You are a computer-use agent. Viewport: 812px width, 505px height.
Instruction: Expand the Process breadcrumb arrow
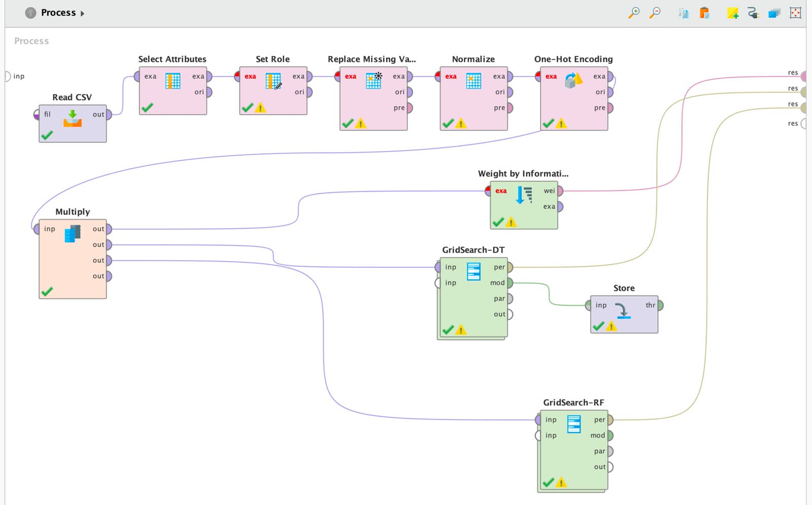pos(82,13)
